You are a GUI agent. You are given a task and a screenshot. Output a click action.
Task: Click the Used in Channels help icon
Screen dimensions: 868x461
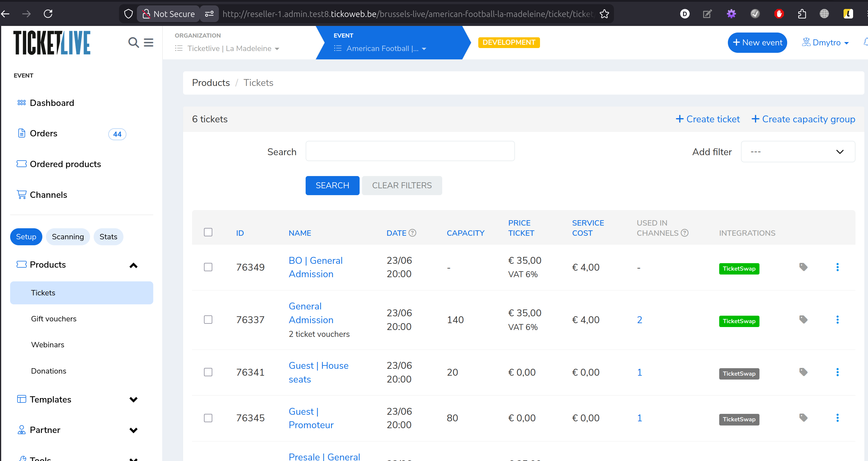685,233
